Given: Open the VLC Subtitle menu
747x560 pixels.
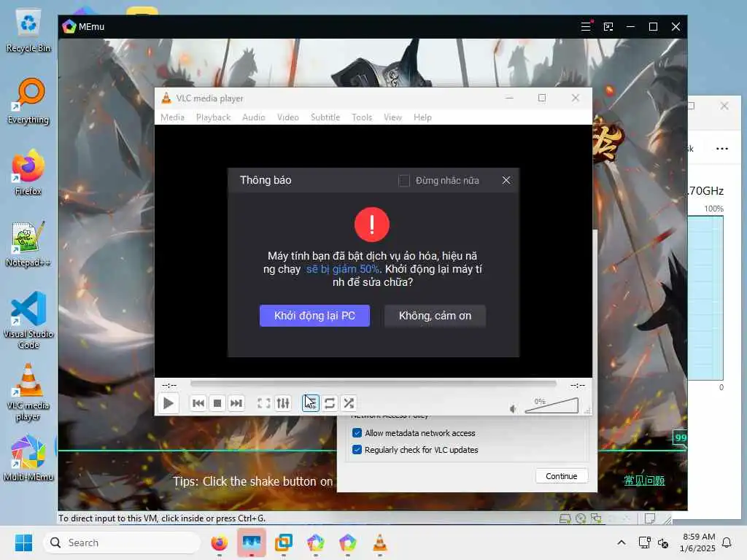Looking at the screenshot, I should point(325,117).
